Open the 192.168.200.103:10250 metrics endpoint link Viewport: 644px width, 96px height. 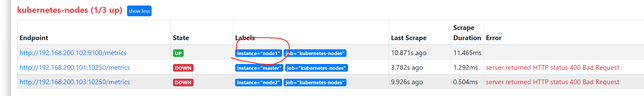point(75,82)
